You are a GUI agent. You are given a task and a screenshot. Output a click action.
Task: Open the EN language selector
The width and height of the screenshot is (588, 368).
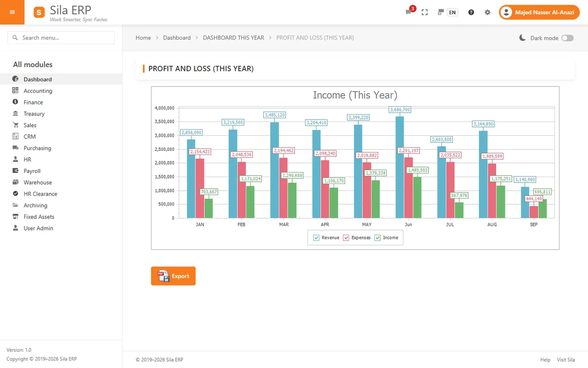[x=452, y=12]
